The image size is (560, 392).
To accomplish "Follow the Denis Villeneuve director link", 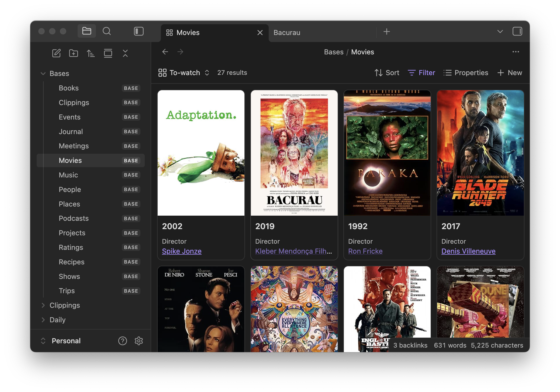I will tap(468, 251).
